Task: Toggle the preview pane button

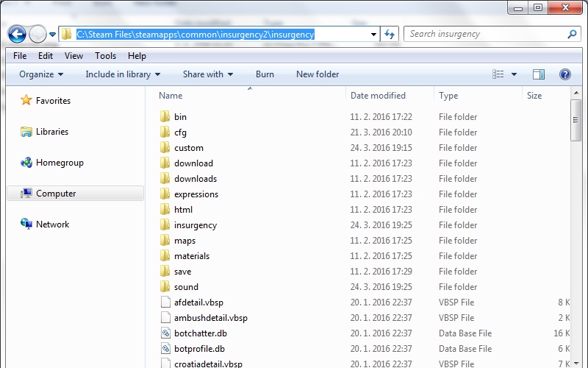Action: (x=539, y=74)
